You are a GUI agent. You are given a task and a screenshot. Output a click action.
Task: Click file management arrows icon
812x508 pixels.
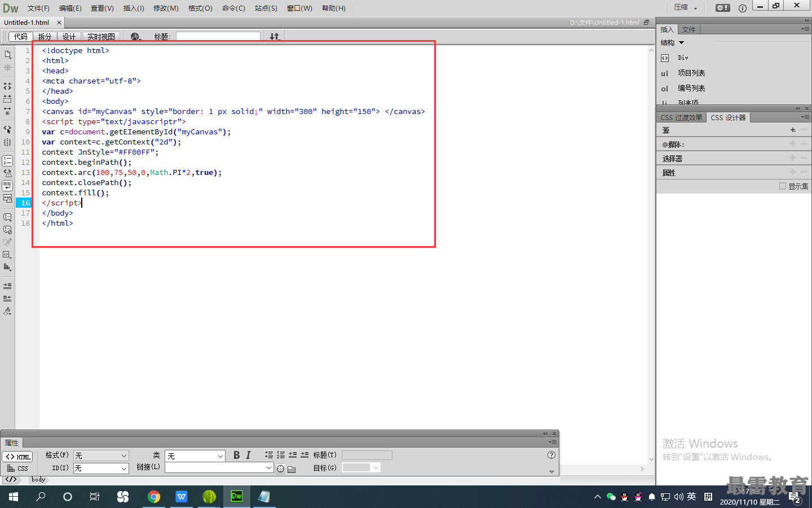pos(275,37)
